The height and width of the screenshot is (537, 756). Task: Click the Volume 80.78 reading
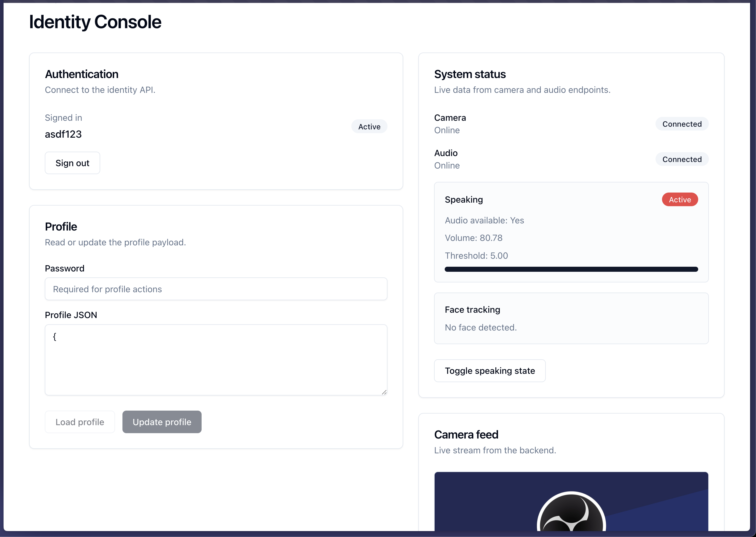pyautogui.click(x=473, y=238)
